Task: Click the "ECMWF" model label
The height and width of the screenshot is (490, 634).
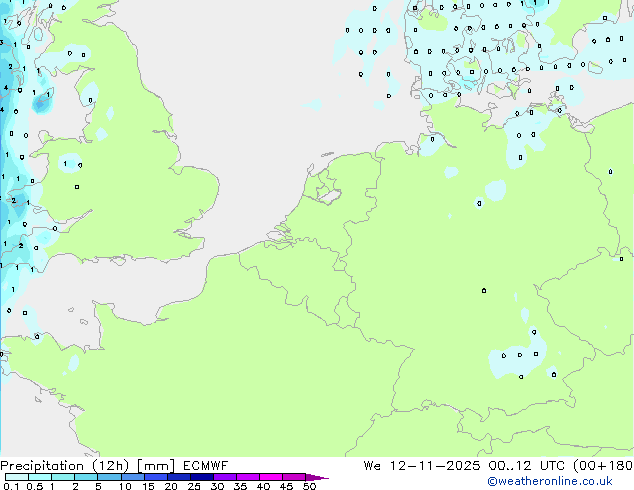Action: [205, 466]
